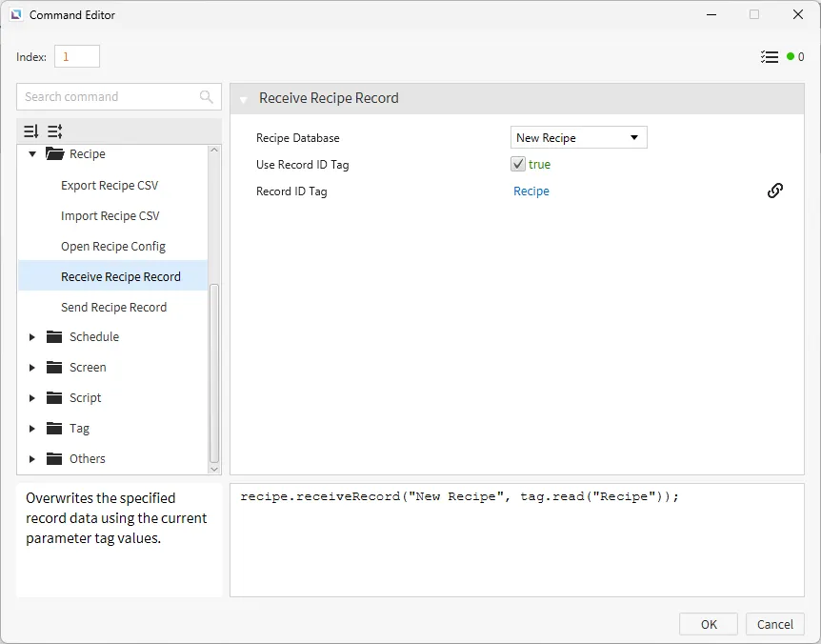This screenshot has height=644, width=821.
Task: Click the checklist icon in top right
Action: (770, 57)
